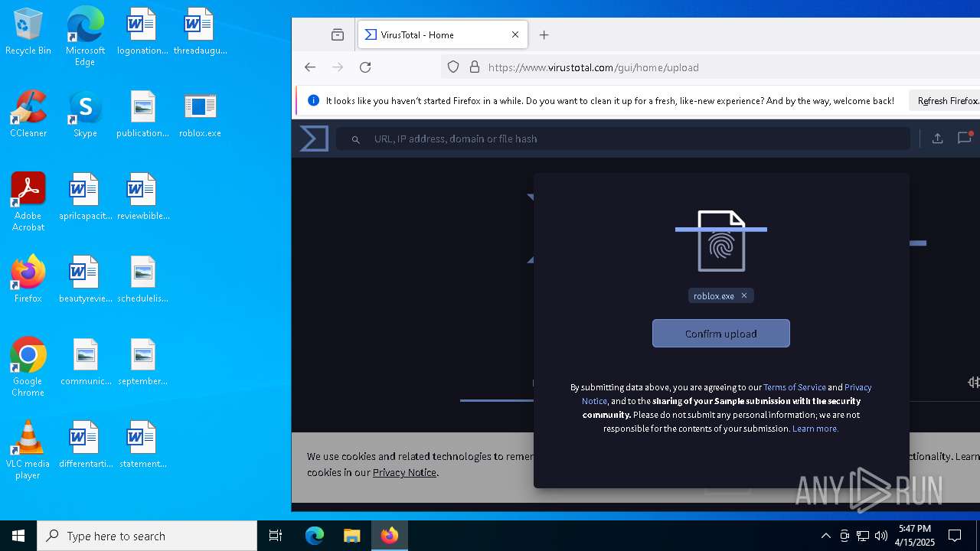The image size is (980, 551).
Task: Switch to Firefox in taskbar
Action: point(390,536)
